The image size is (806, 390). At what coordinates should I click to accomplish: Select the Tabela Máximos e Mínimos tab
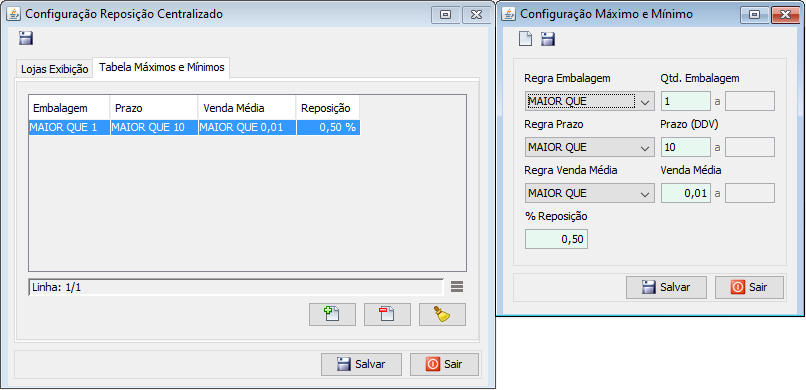pos(161,67)
